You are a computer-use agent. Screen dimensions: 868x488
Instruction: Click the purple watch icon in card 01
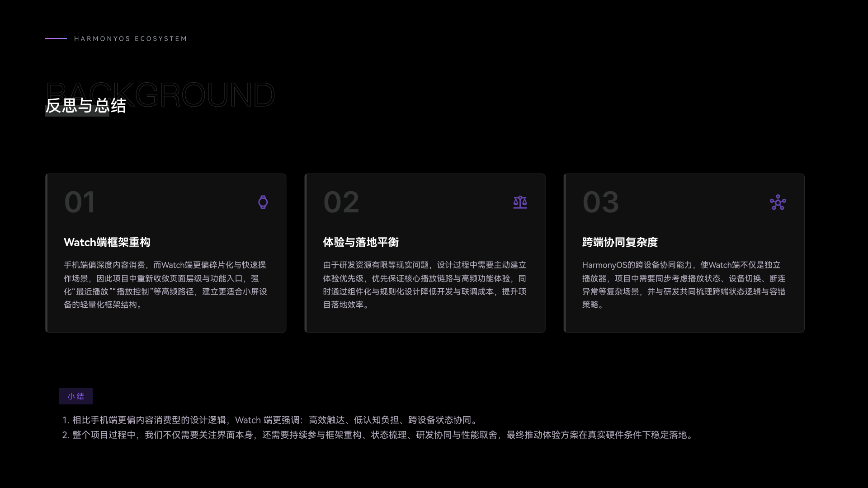[x=263, y=202]
